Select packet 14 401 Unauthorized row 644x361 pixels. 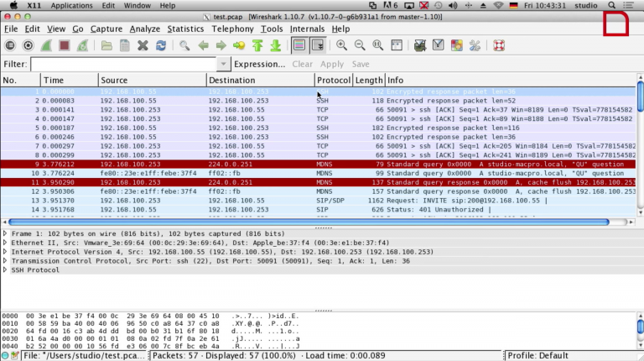(318, 210)
